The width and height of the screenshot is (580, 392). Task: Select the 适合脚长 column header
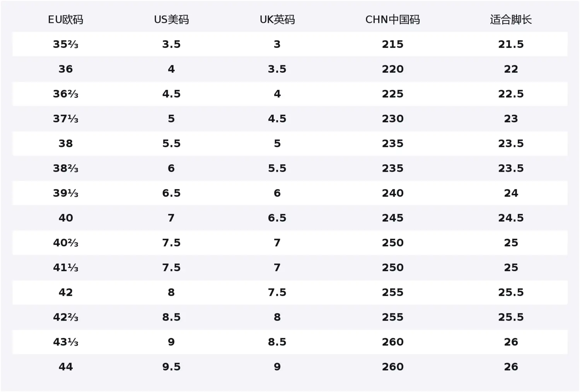[511, 20]
